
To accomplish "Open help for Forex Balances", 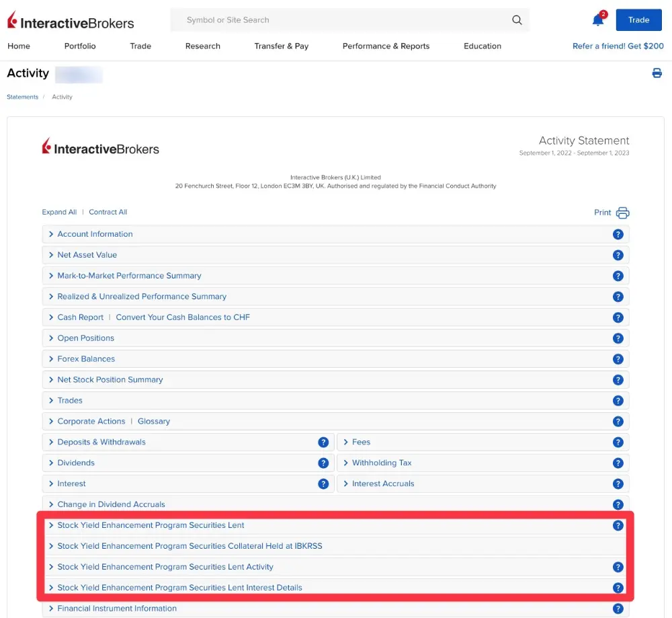I will pyautogui.click(x=618, y=359).
